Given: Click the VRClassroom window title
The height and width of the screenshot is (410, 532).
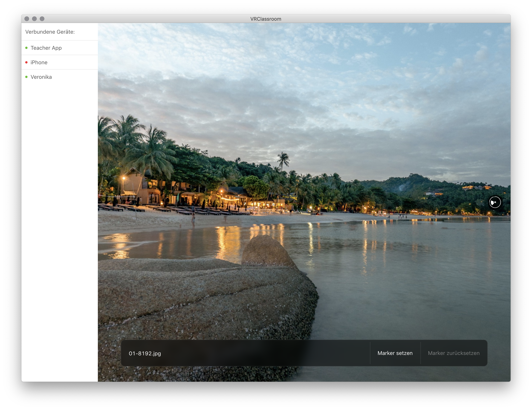Looking at the screenshot, I should [265, 19].
